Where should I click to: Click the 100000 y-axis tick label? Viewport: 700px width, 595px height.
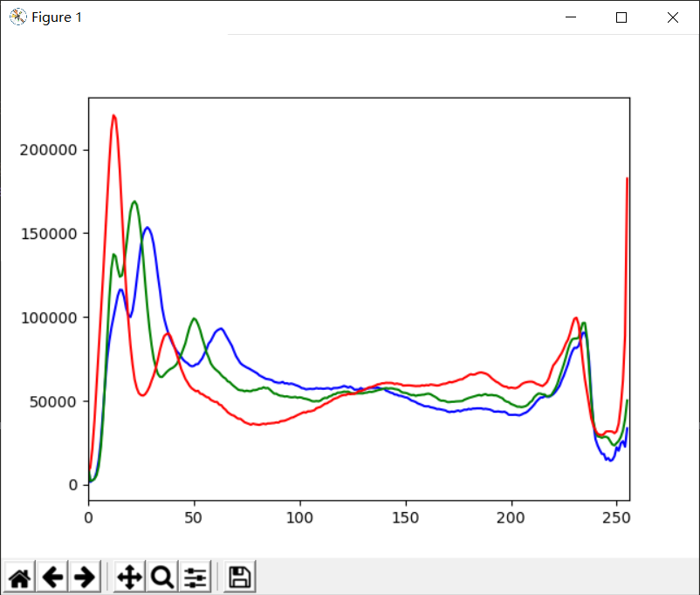(49, 318)
